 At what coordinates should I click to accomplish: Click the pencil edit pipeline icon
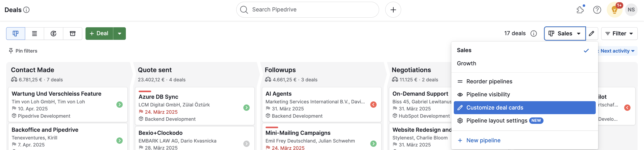(592, 33)
